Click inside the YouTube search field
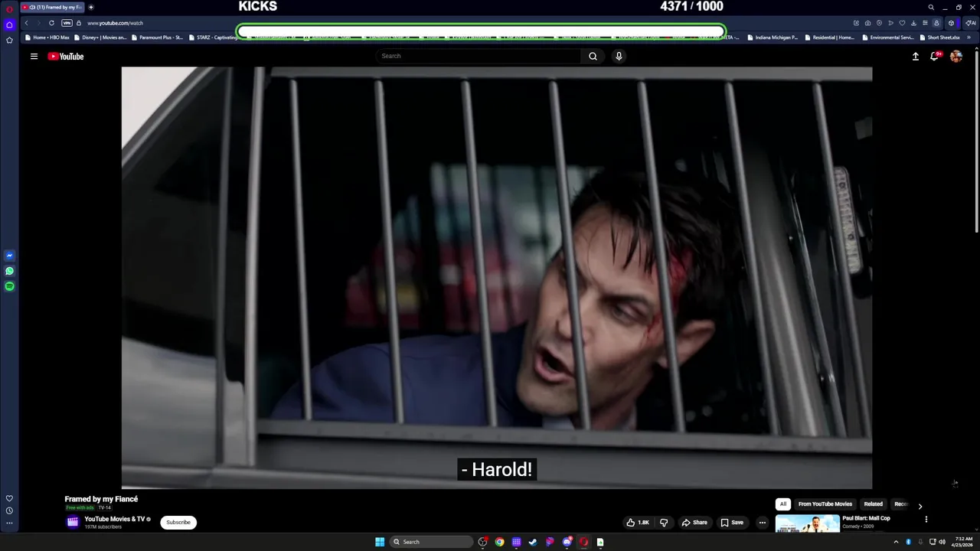The height and width of the screenshot is (551, 980). (479, 56)
